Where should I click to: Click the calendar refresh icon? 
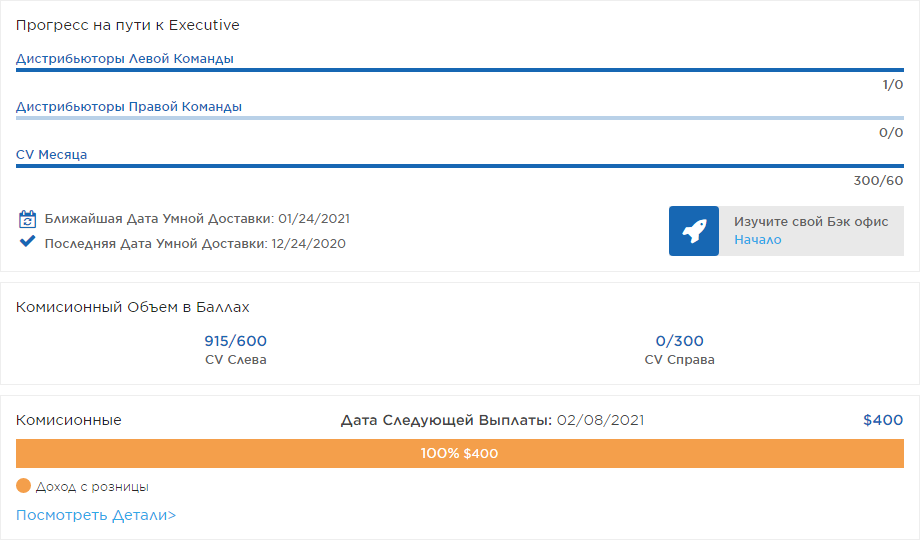click(x=27, y=219)
